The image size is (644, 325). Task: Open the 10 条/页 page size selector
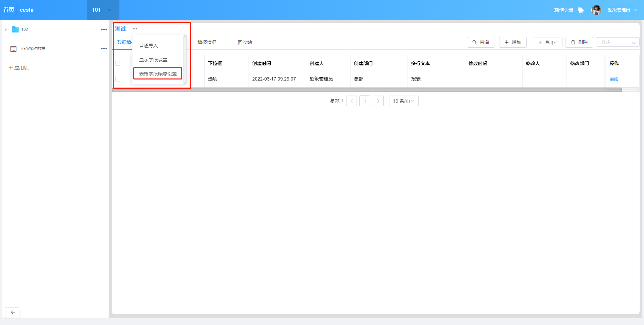click(x=404, y=101)
